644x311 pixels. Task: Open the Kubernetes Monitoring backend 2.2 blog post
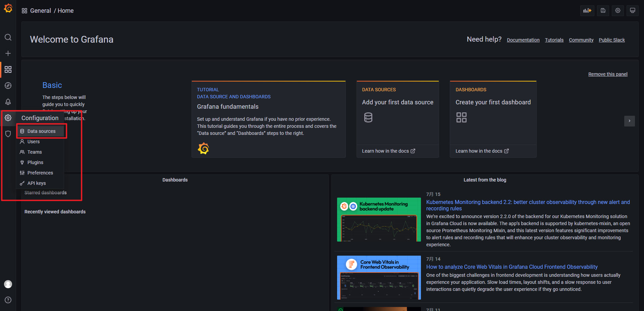(x=528, y=205)
